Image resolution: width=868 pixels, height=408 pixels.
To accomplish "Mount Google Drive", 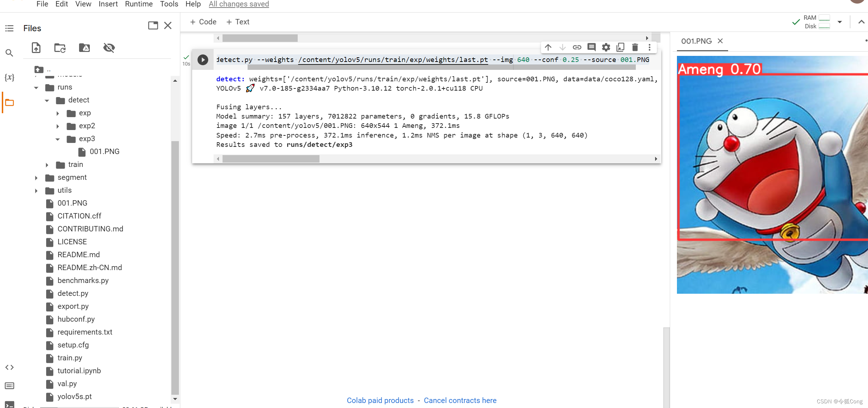I will 84,48.
